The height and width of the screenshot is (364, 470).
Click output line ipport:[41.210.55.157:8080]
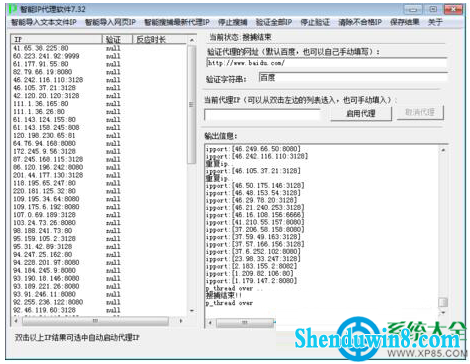255,222
